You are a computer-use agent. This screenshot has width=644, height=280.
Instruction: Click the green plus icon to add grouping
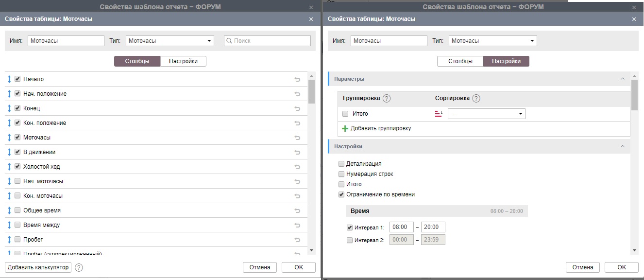[345, 128]
